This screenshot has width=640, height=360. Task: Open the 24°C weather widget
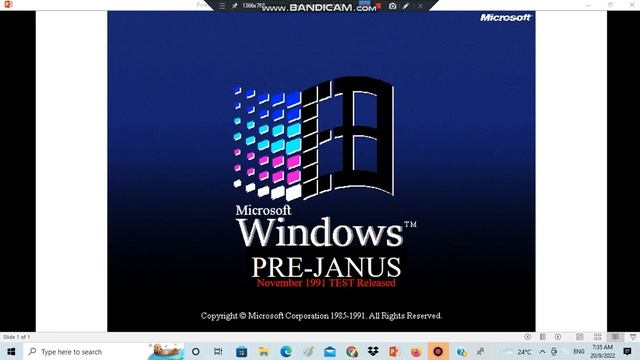pyautogui.click(x=519, y=351)
